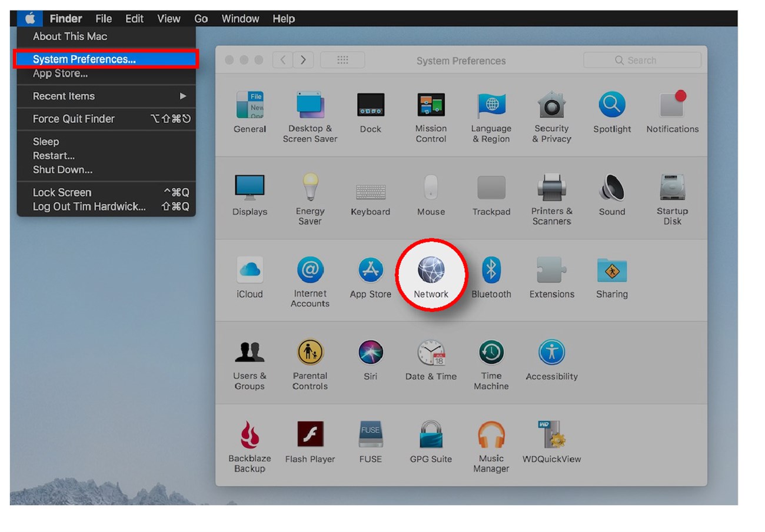
Task: Choose App Store… from Apple menu
Action: pyautogui.click(x=106, y=74)
